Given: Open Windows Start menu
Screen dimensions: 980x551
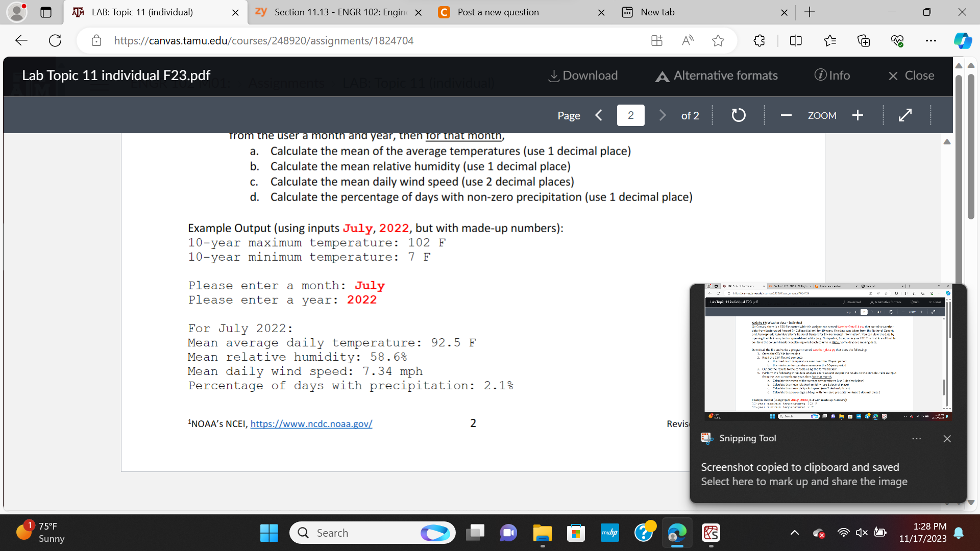Looking at the screenshot, I should pos(269,533).
